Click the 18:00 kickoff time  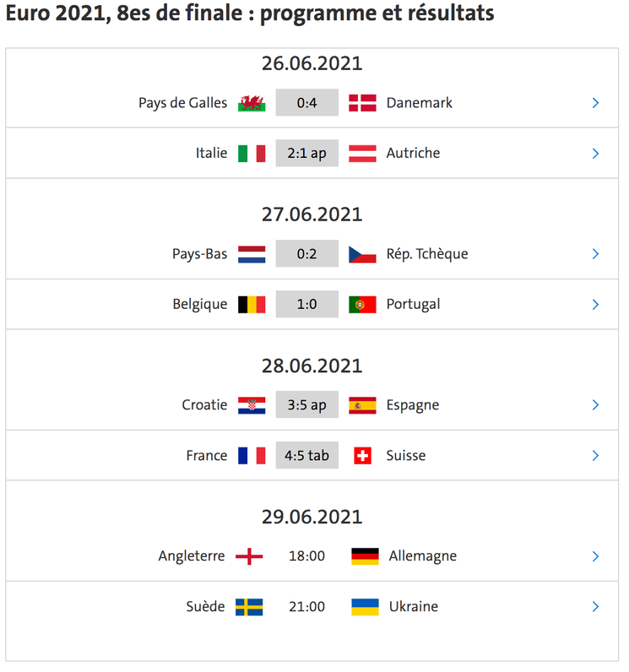tap(306, 556)
